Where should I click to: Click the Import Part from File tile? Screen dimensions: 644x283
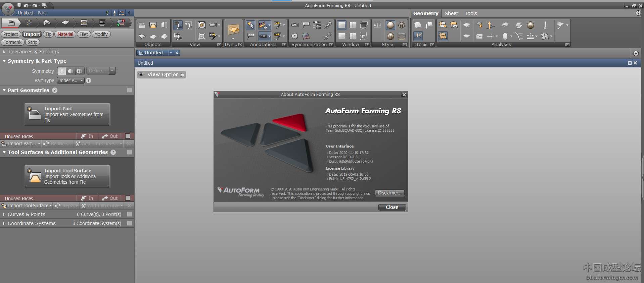point(67,114)
